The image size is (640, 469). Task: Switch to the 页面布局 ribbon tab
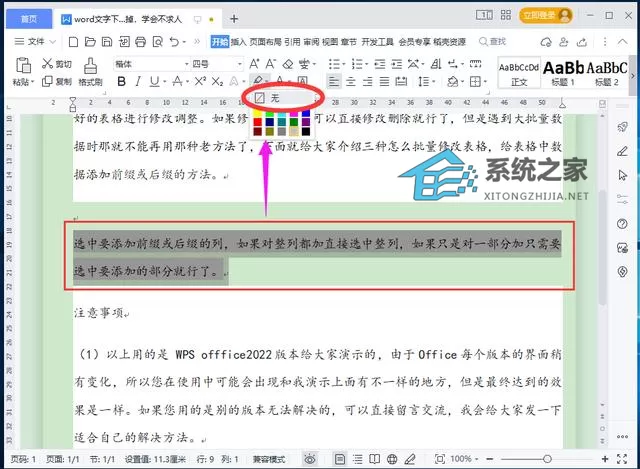pos(265,42)
